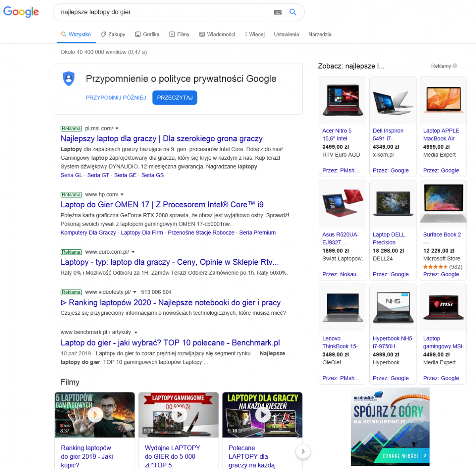The image size is (476, 469).
Task: Switch to the Zakupy tab
Action: pos(113,34)
